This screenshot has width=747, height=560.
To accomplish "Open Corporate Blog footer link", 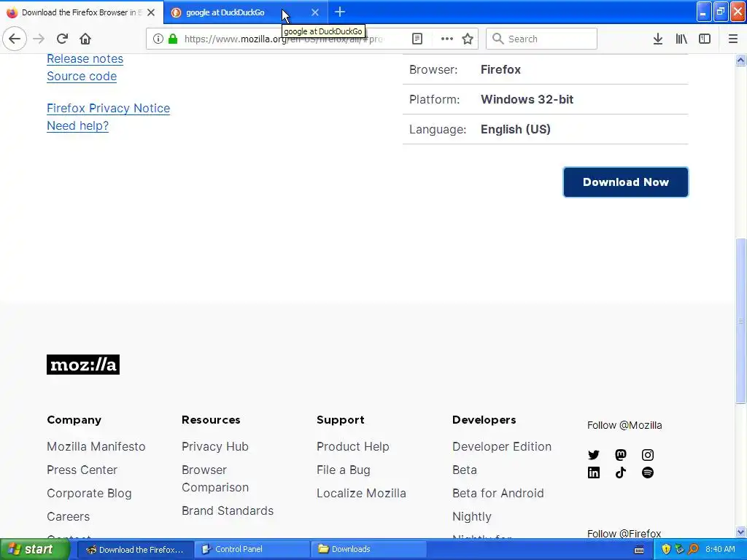I will pyautogui.click(x=89, y=494).
